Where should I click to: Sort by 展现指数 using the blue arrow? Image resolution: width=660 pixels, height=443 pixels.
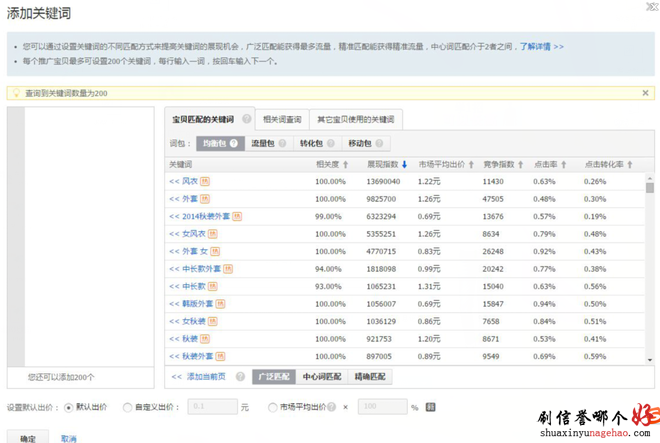pyautogui.click(x=405, y=165)
